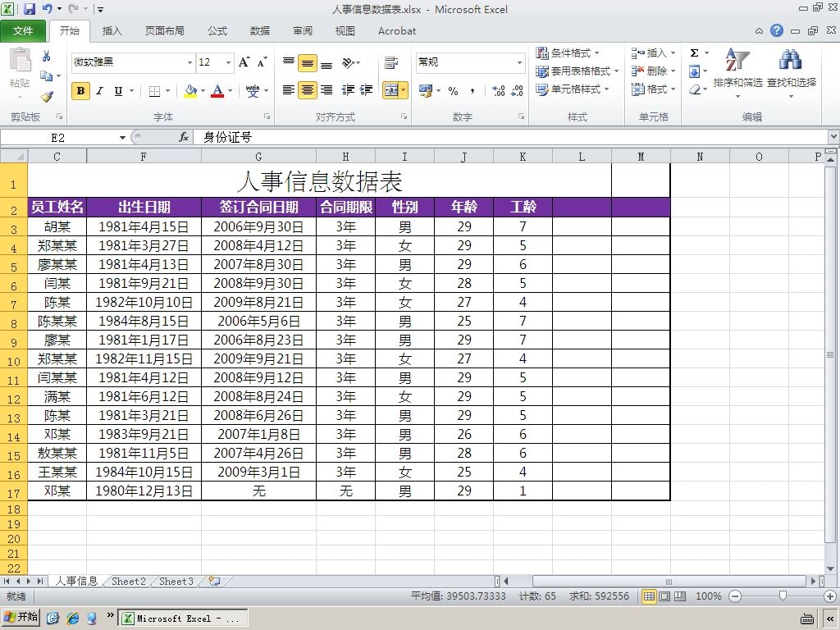Toggle Underline formatting
The width and height of the screenshot is (840, 630).
118,91
